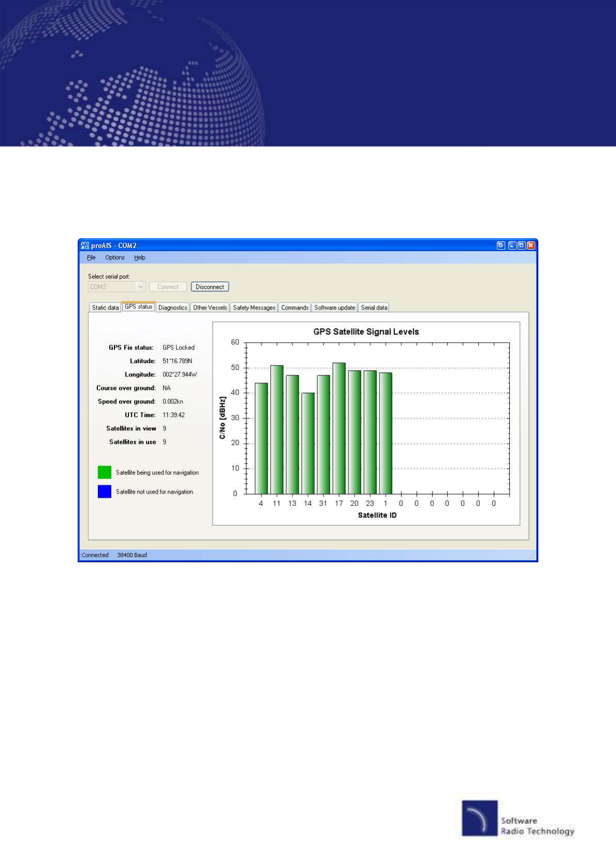616x845 pixels.
Task: Click the 'UTC Time:' label
Action: click(x=140, y=415)
